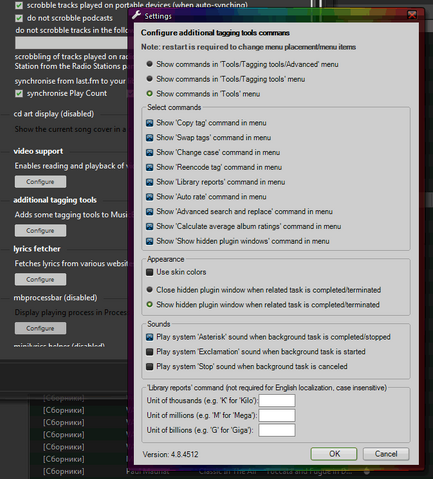Click the Unit of thousands input field
The image size is (433, 479).
click(x=277, y=400)
